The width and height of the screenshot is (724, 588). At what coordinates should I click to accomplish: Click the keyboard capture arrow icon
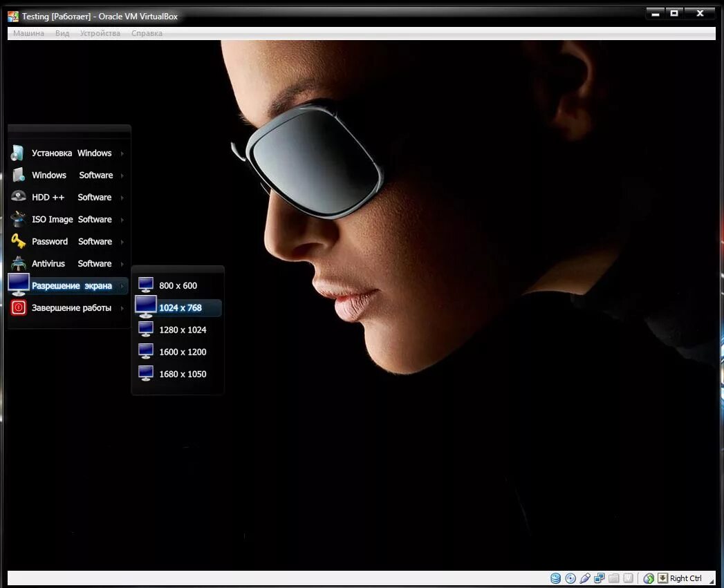click(662, 578)
